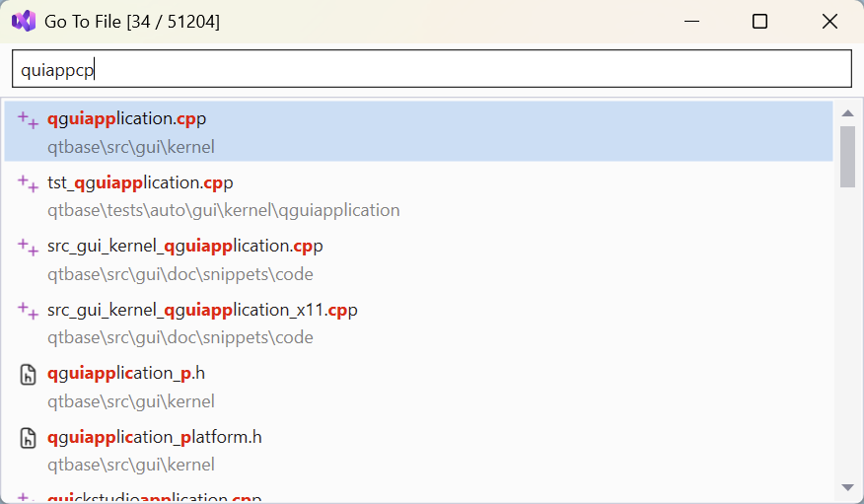Close the Go To File dialog
864x504 pixels.
pyautogui.click(x=828, y=21)
